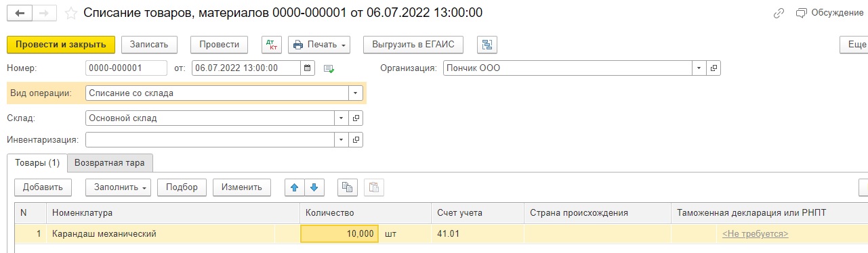Move row up with arrow

coord(295,187)
